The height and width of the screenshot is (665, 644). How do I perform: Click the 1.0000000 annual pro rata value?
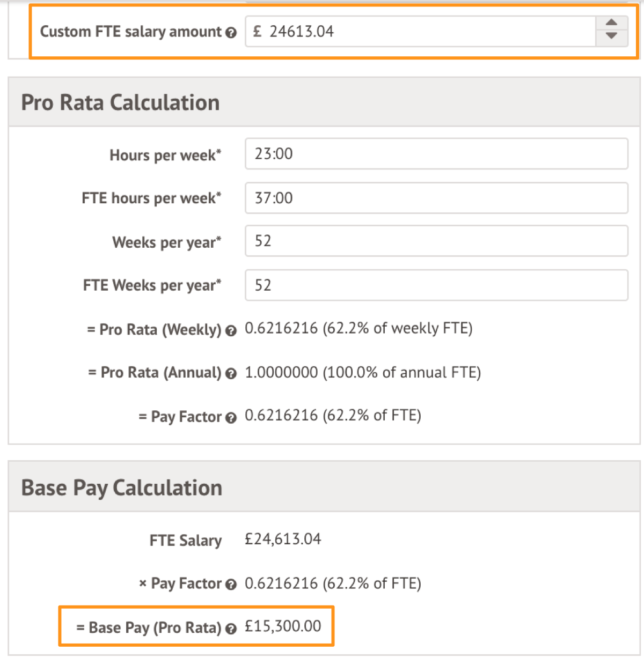coord(281,373)
